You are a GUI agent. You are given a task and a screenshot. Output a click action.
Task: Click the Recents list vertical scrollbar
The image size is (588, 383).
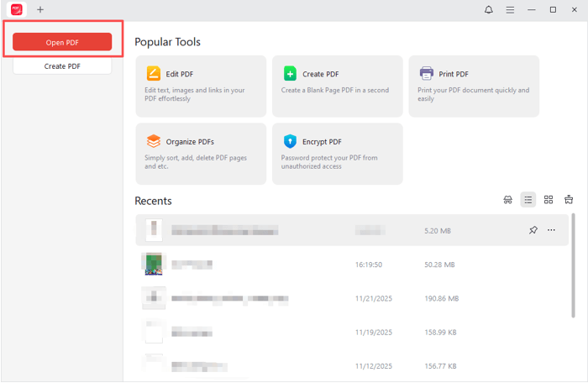tap(573, 265)
